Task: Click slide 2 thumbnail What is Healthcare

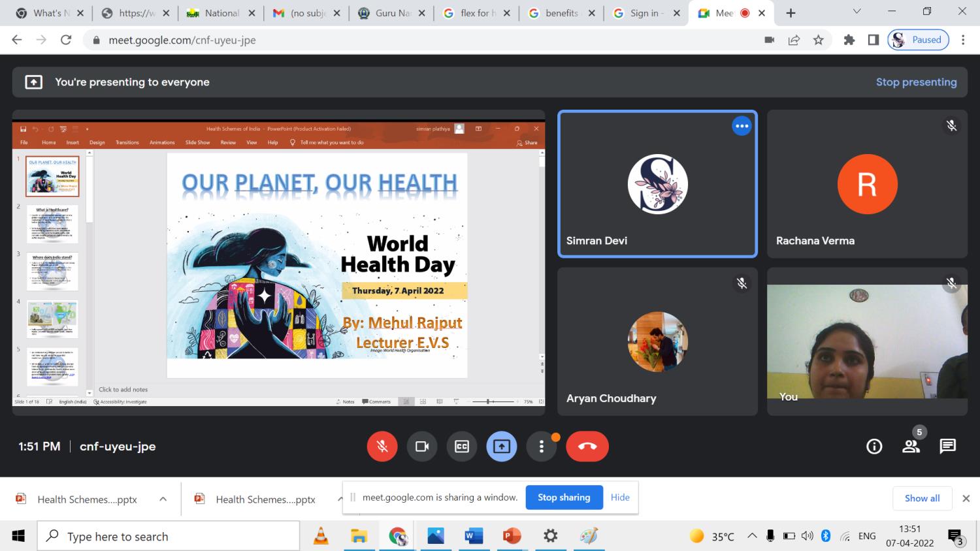Action: coord(52,224)
